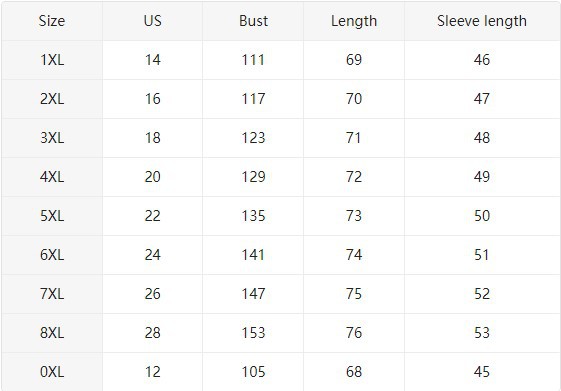Click the 1XL size cell
This screenshot has width=561, height=391.
[x=52, y=60]
